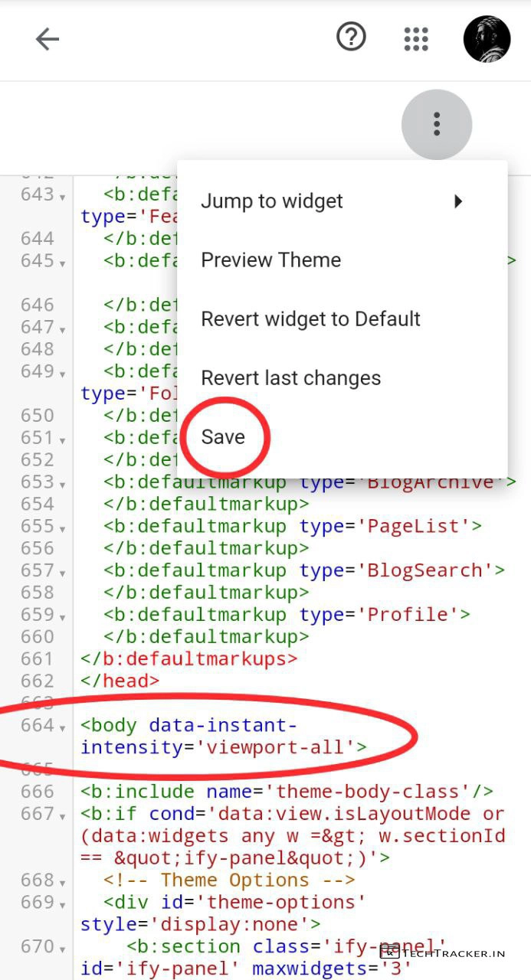Choose Revert widget to Default
Screen dimensions: 531x980
[310, 318]
